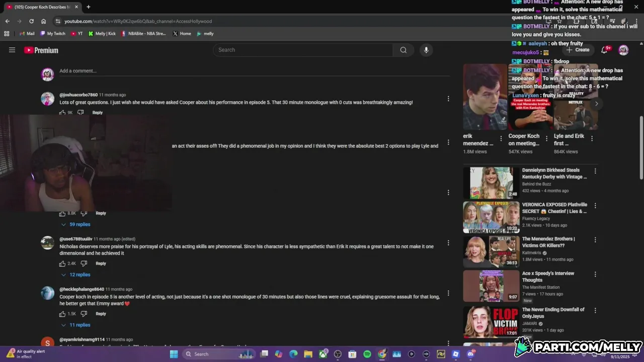Open the YouTube guide hamburger menu
644x362 pixels.
[x=12, y=50]
